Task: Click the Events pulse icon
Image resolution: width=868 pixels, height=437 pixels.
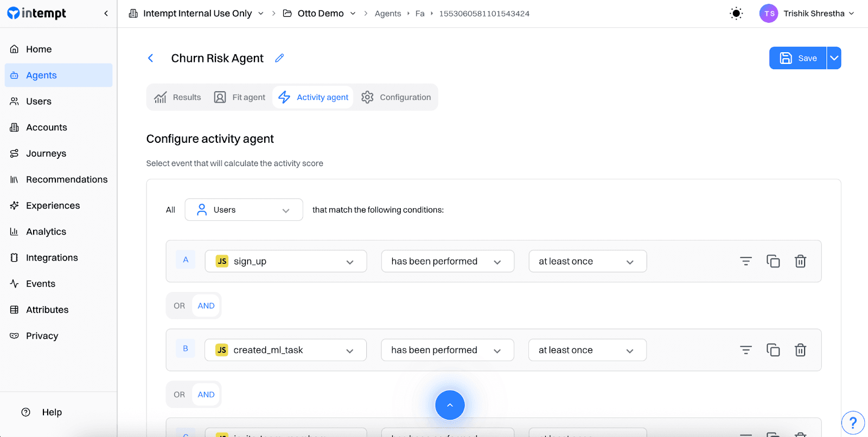Action: point(15,284)
